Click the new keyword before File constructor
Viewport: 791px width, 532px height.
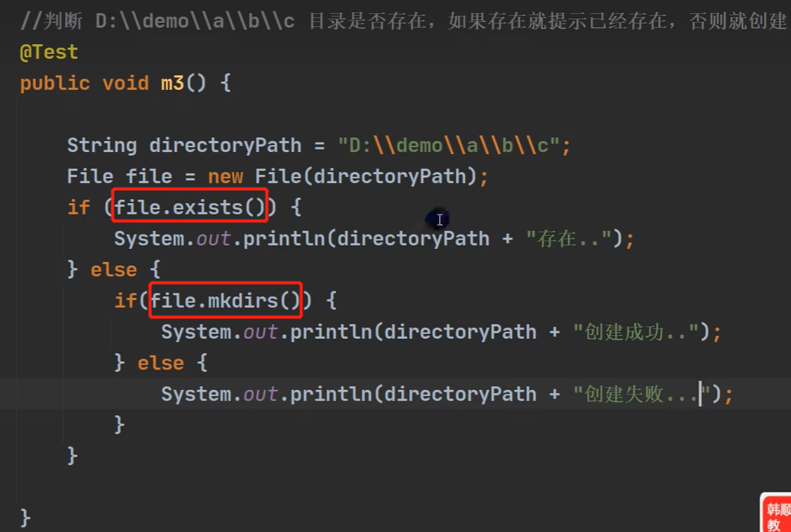225,177
